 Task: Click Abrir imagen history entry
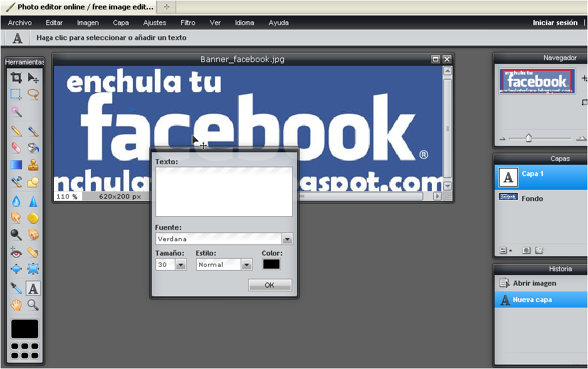pos(541,283)
